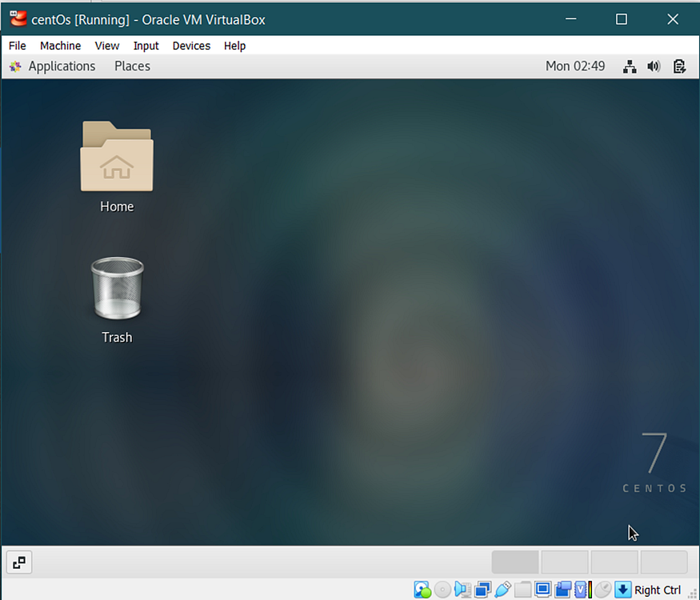The image size is (700, 600).
Task: Open the display settings status icon
Action: (x=543, y=590)
